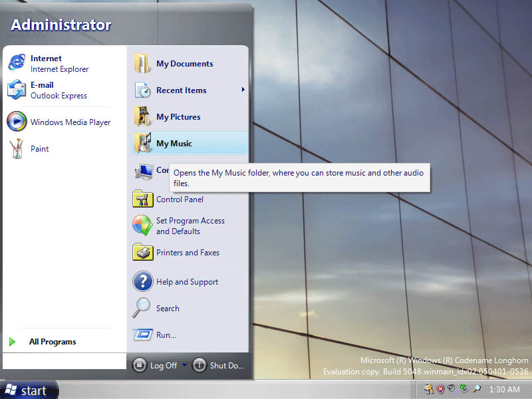The height and width of the screenshot is (399, 532).
Task: Expand All Programs green arrow
Action: pyautogui.click(x=12, y=342)
